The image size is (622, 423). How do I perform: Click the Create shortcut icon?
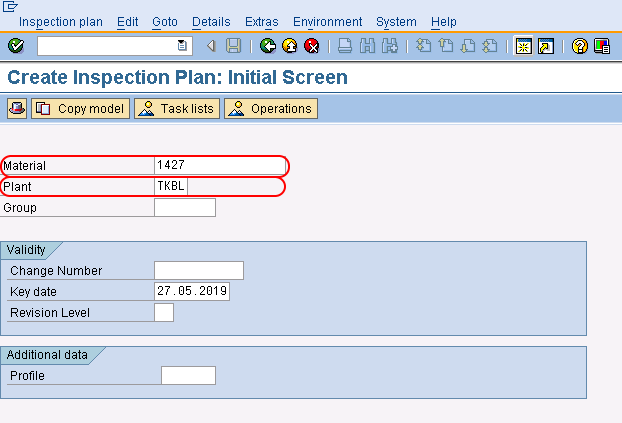(x=546, y=46)
